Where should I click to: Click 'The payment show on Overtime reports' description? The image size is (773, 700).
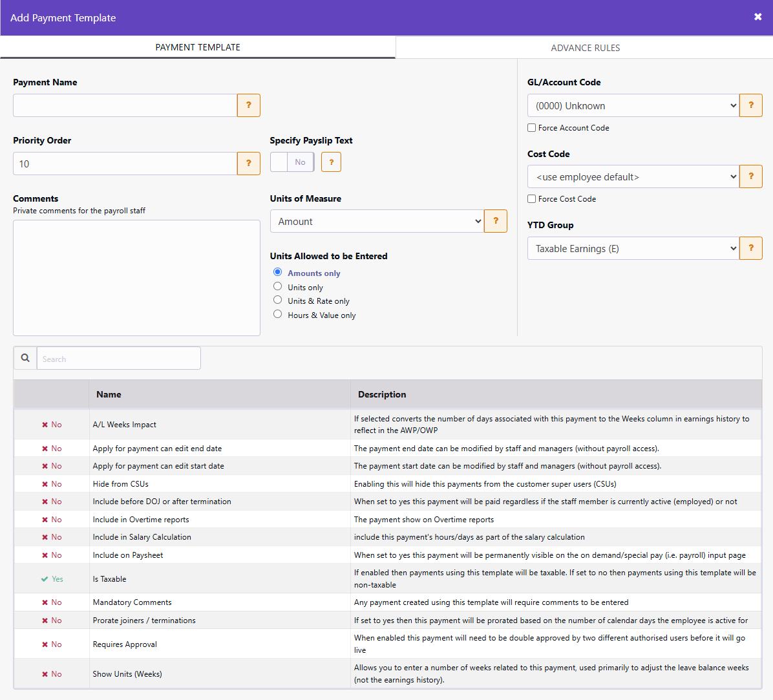424,520
